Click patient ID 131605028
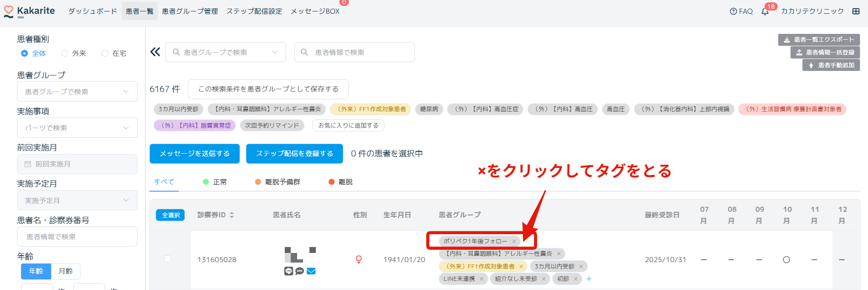This screenshot has height=290, width=868. (217, 259)
